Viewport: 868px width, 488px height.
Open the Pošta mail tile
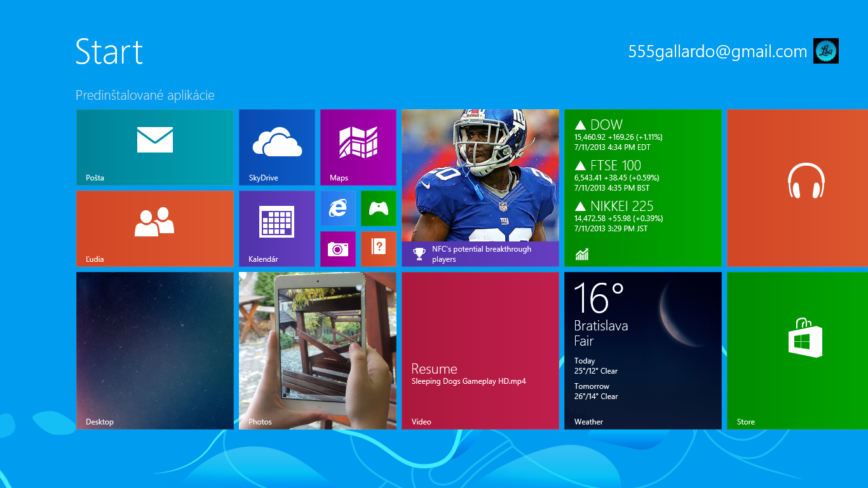tap(155, 147)
